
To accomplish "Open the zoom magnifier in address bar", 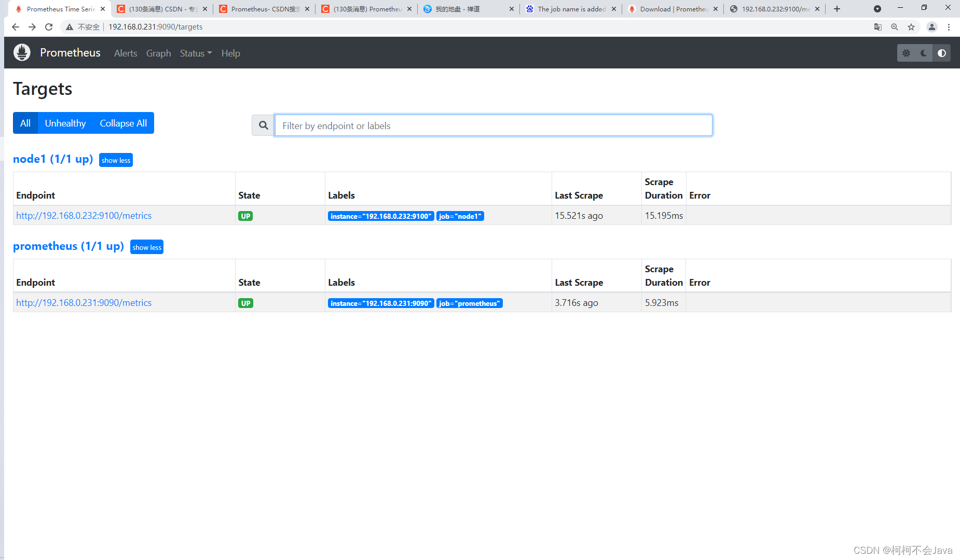I will (894, 27).
